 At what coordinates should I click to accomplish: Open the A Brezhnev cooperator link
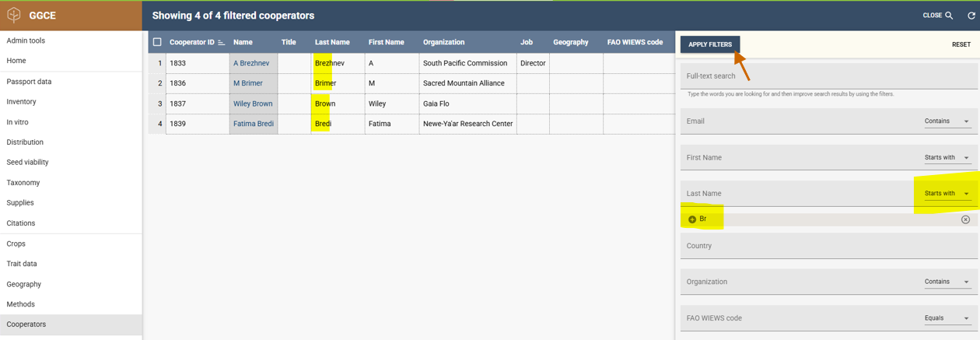click(x=251, y=63)
